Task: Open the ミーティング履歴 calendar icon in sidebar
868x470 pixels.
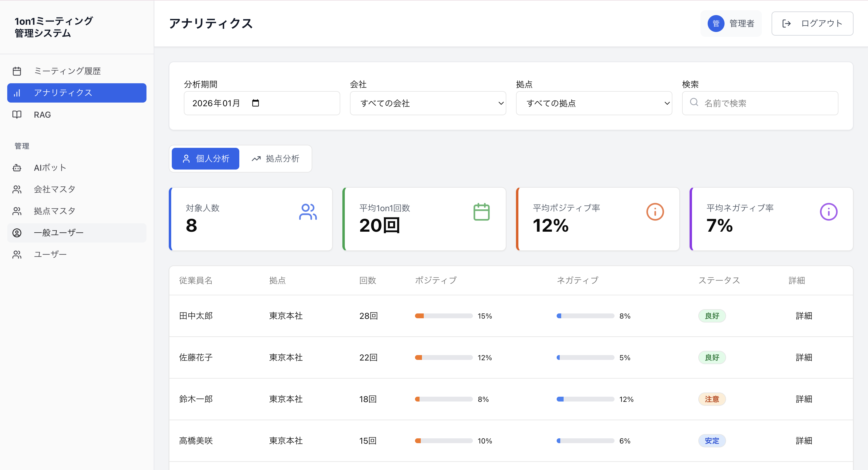Action: pyautogui.click(x=17, y=71)
